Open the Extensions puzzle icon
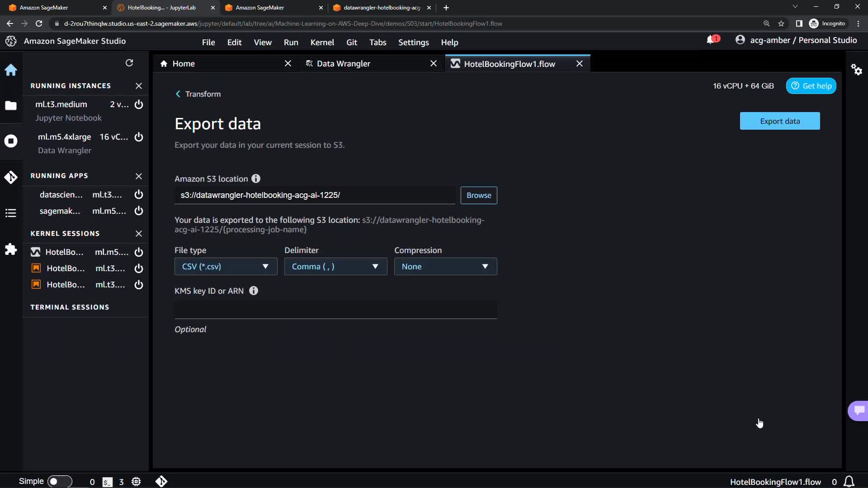The image size is (868, 488). [11, 249]
